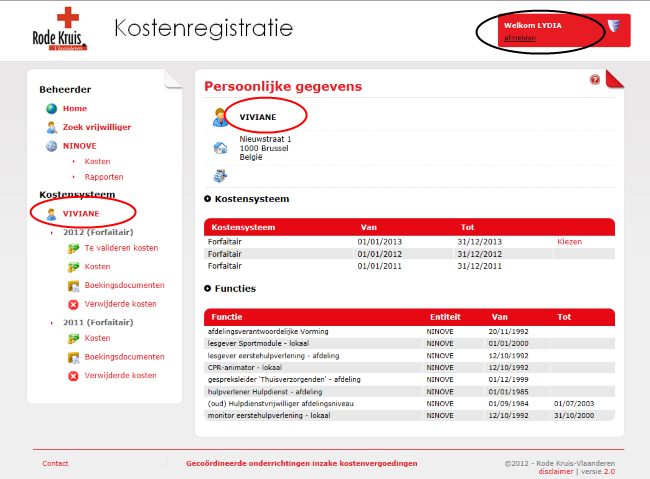Click the 01/07/2003 Tot date cell

coord(574,404)
